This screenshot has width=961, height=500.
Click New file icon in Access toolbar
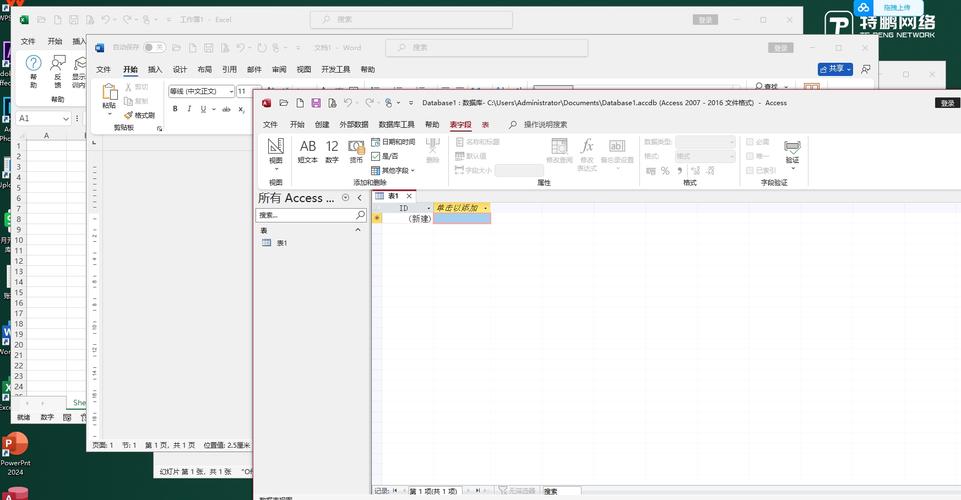click(300, 103)
